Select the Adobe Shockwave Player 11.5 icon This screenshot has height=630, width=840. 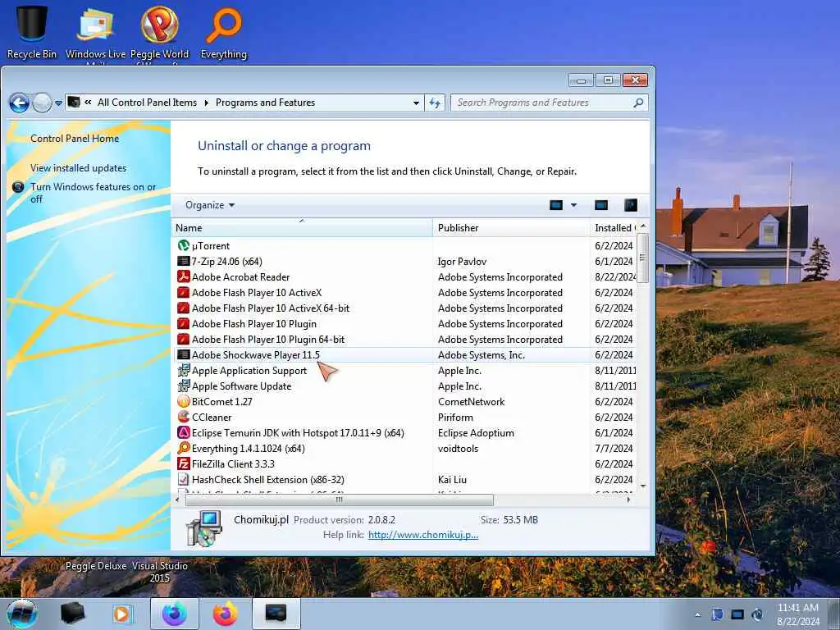pos(183,354)
